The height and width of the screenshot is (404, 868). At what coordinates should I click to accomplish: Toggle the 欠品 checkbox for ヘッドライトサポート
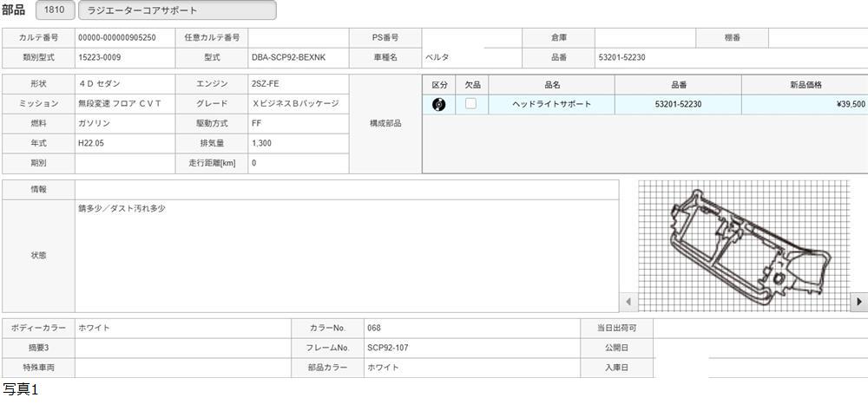coord(470,104)
